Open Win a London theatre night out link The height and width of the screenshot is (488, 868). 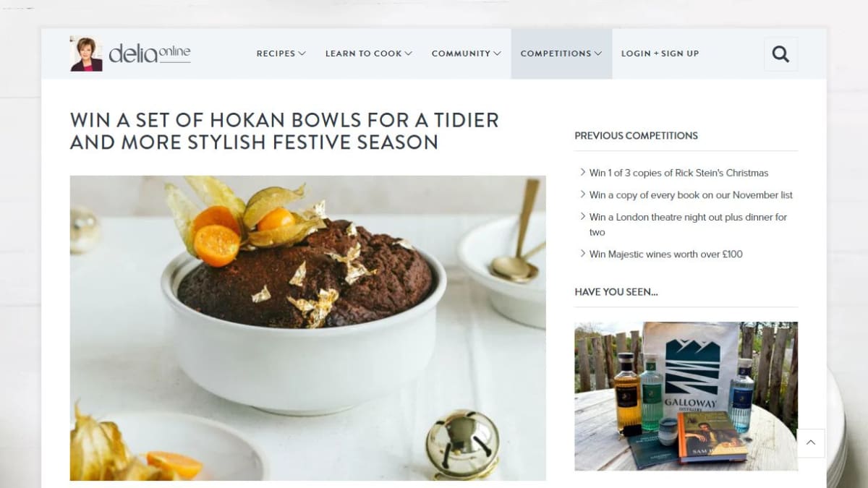click(688, 224)
